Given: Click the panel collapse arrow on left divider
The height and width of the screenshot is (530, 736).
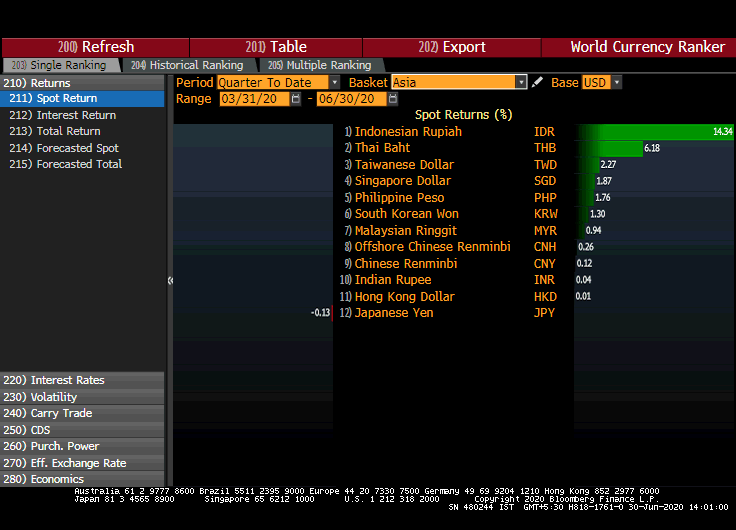Looking at the screenshot, I should 170,280.
